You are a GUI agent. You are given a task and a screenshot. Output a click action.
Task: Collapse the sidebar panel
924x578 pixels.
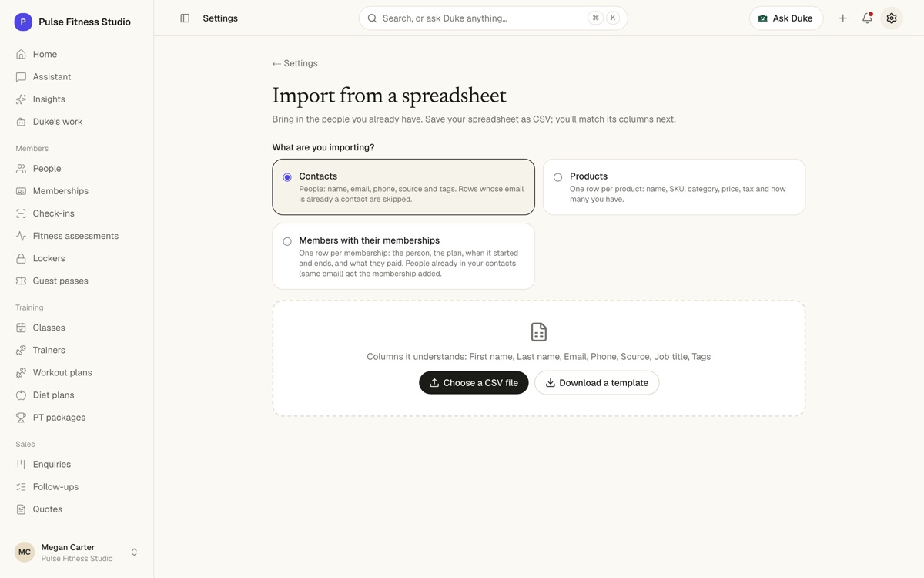coord(185,18)
